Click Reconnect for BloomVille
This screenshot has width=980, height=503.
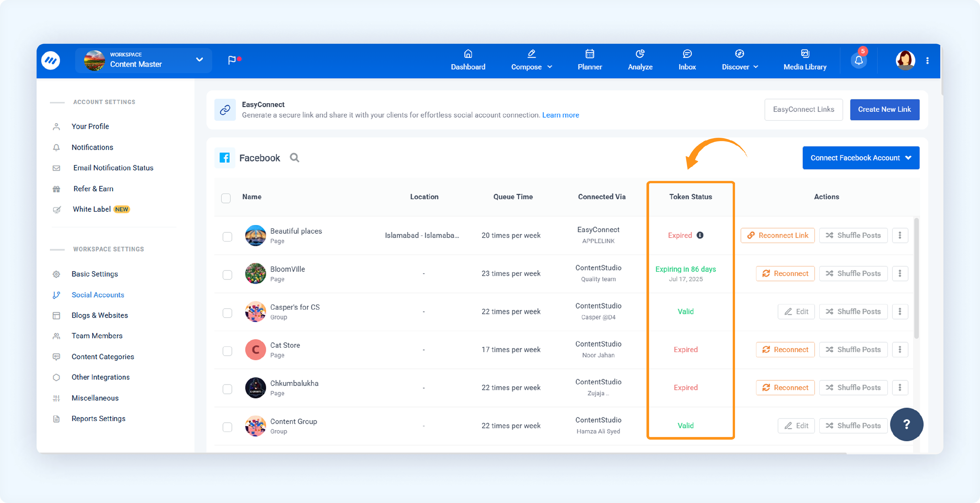click(x=785, y=273)
